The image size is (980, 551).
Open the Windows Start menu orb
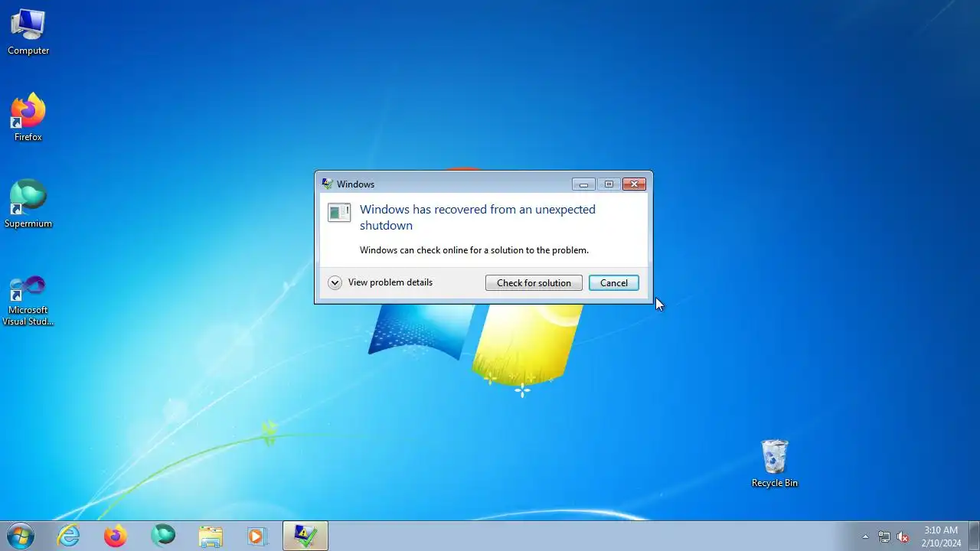click(21, 536)
